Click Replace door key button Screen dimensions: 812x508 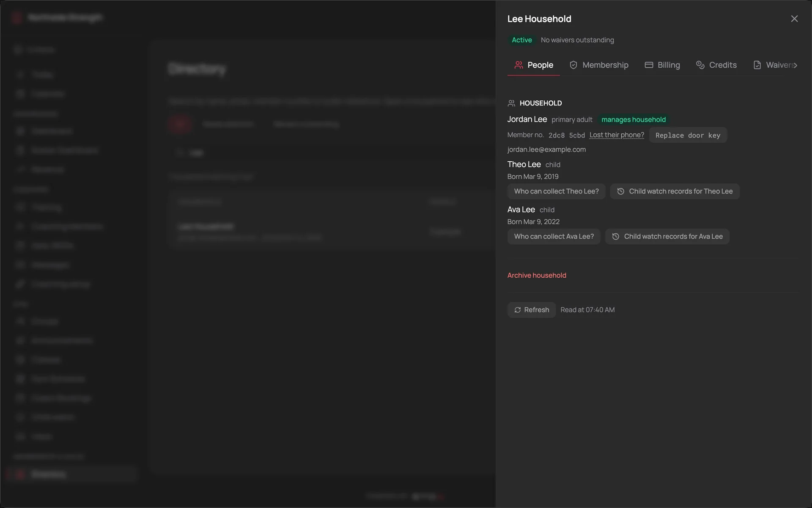[688, 135]
